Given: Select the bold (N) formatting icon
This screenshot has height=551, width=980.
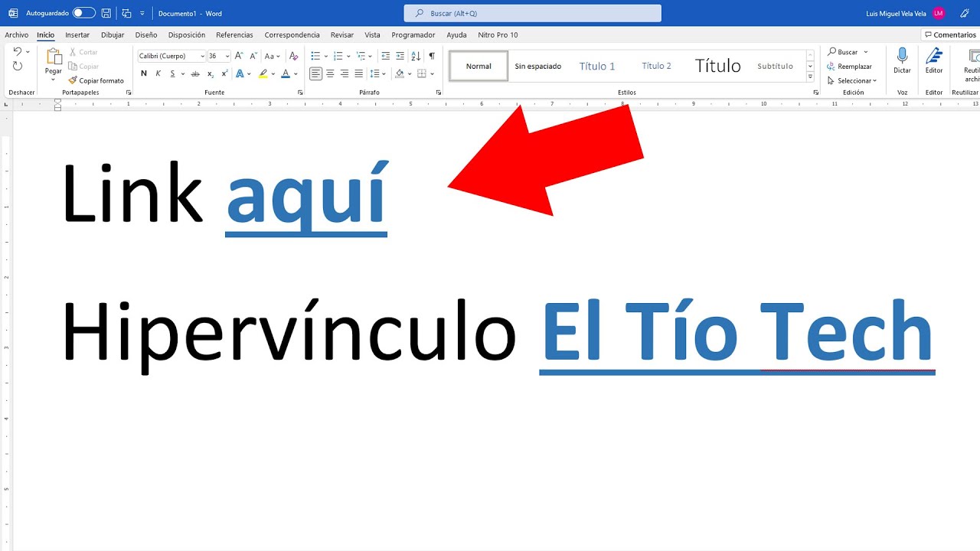Looking at the screenshot, I should [143, 73].
